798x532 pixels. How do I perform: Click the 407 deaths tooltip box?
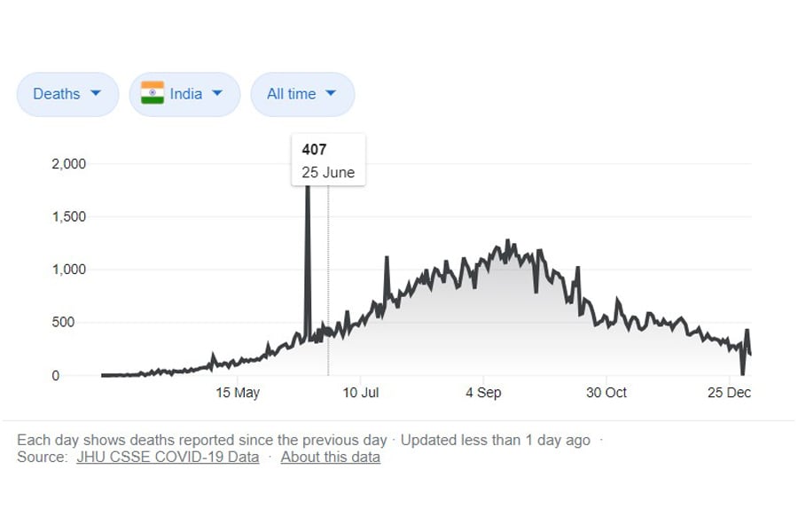[x=328, y=160]
